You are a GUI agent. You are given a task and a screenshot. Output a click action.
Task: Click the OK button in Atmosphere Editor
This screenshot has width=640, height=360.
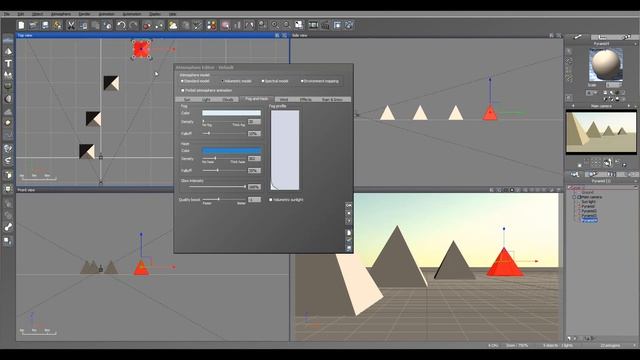349,205
